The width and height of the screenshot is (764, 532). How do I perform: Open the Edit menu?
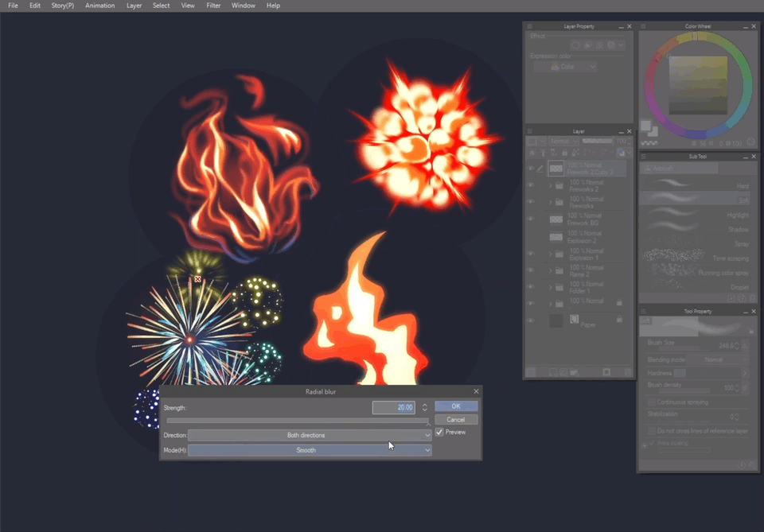click(x=34, y=6)
